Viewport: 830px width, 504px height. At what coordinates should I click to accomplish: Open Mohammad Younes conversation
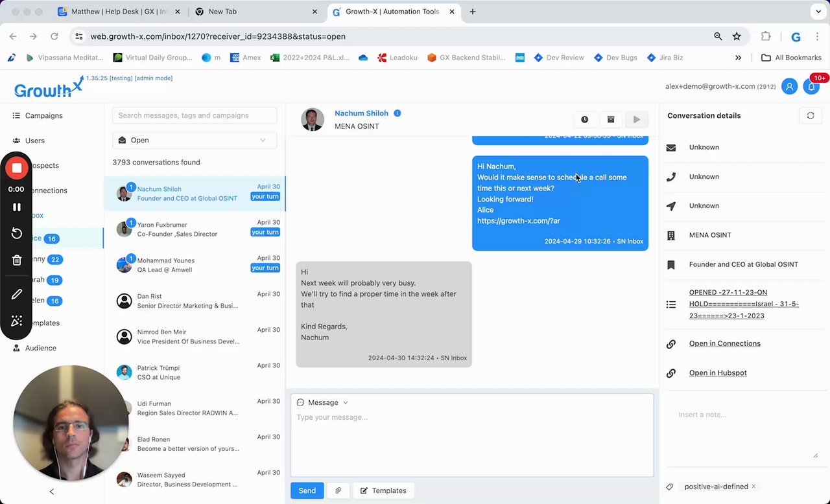pos(195,264)
